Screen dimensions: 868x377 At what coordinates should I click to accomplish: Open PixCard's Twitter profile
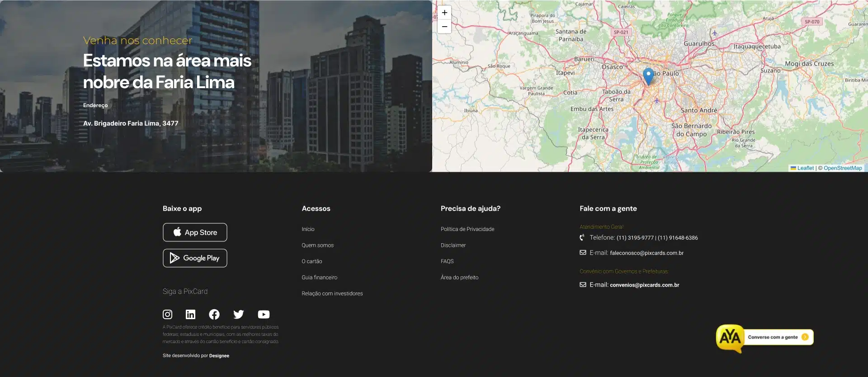(x=238, y=314)
